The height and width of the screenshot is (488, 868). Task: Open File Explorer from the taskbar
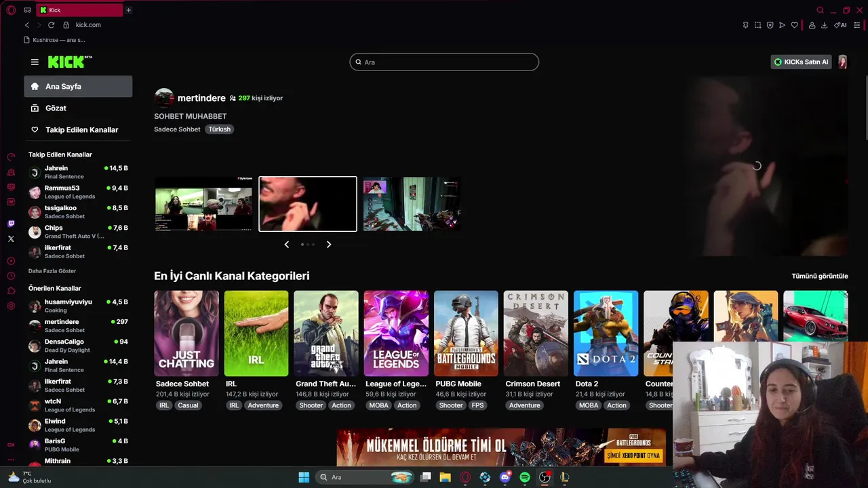click(x=445, y=477)
